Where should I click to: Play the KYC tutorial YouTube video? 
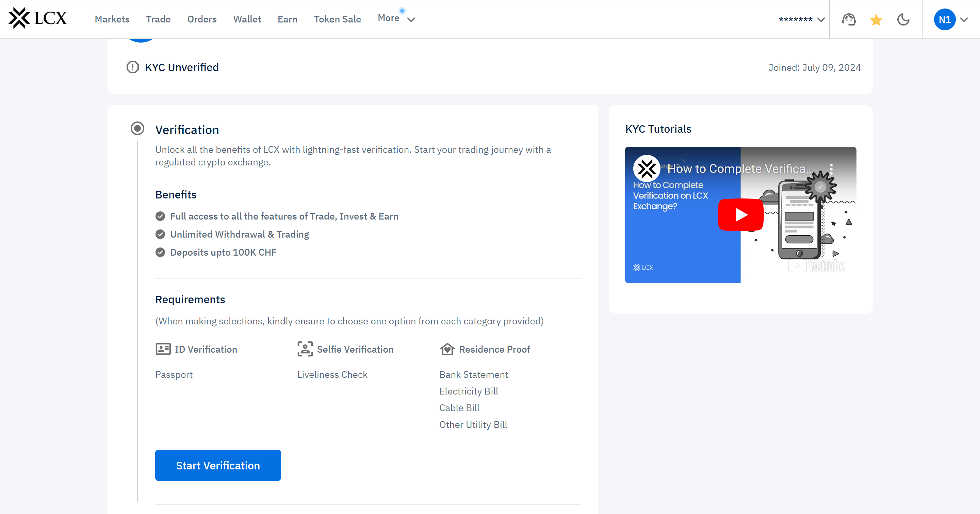coord(740,214)
